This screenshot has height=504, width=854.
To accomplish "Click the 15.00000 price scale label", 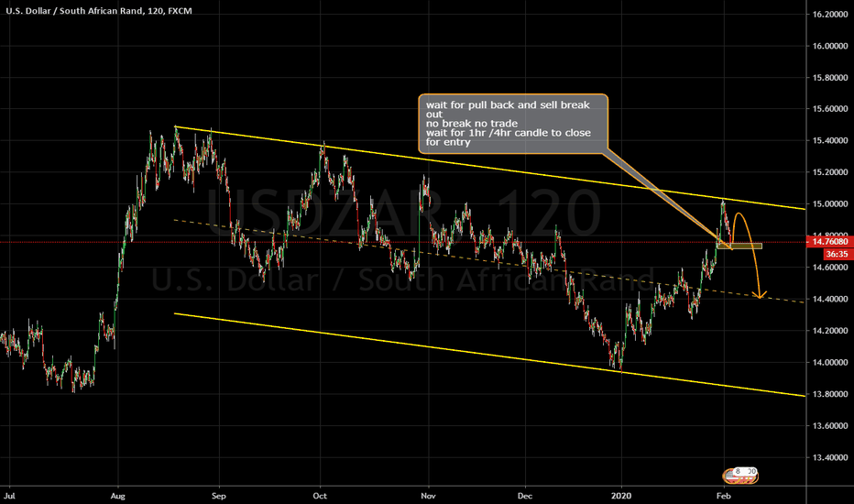I will click(829, 203).
